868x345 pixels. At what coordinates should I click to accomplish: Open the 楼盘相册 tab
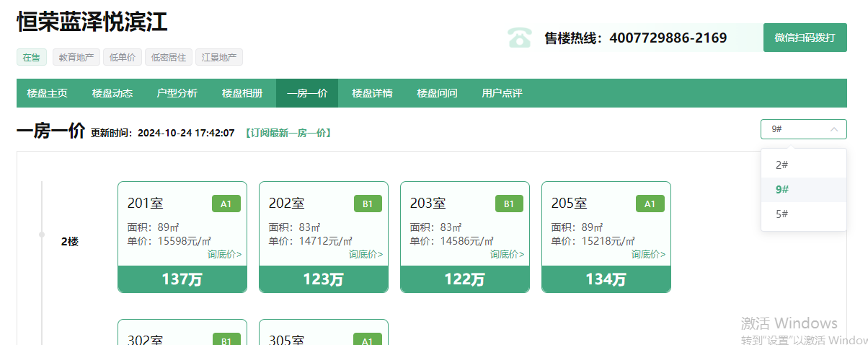click(x=242, y=93)
